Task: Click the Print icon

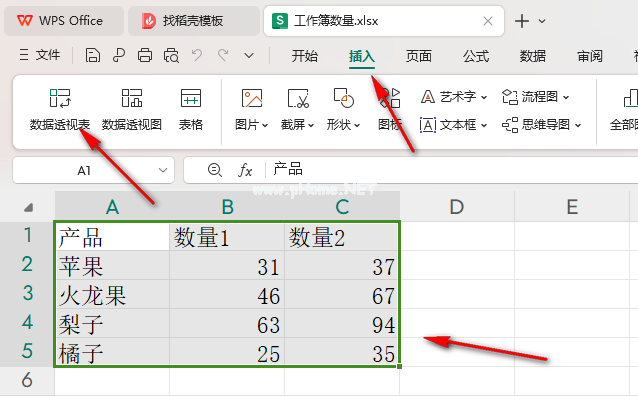Action: coord(145,55)
